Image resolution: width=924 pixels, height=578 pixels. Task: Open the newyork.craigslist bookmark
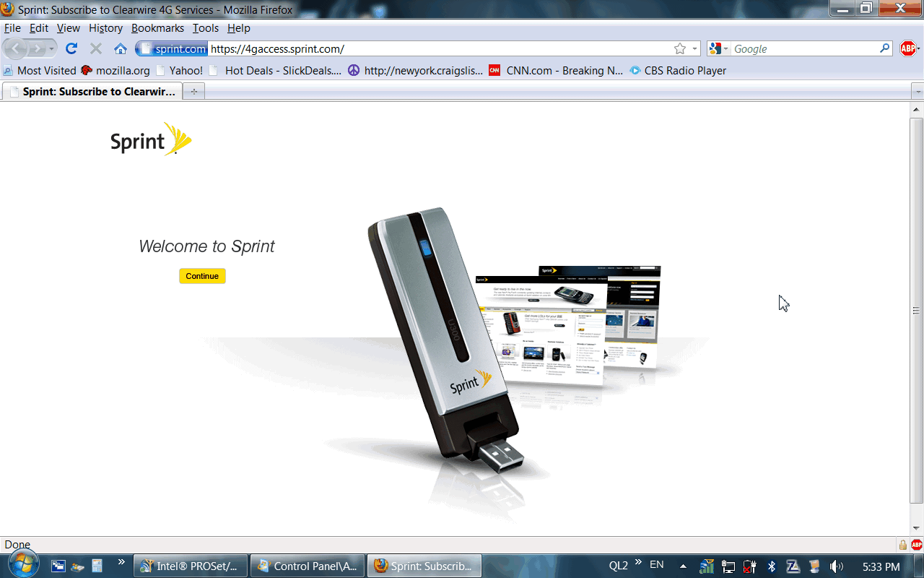click(x=416, y=70)
